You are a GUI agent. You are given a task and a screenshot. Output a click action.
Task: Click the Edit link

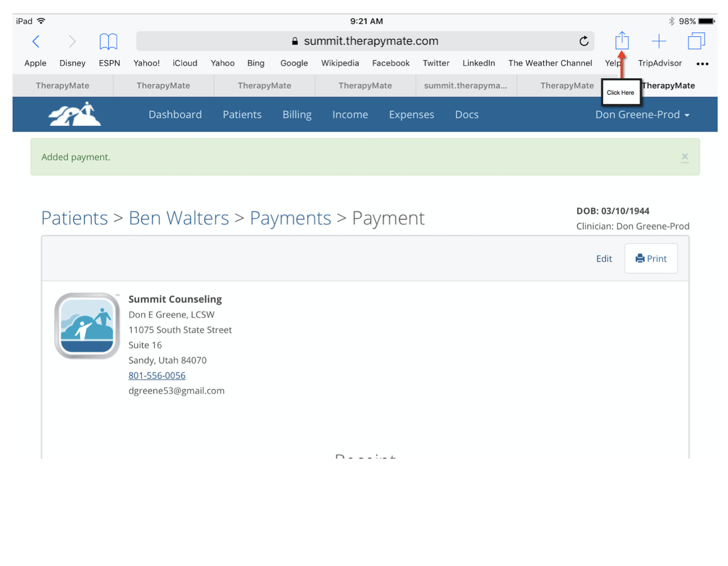[x=604, y=258]
